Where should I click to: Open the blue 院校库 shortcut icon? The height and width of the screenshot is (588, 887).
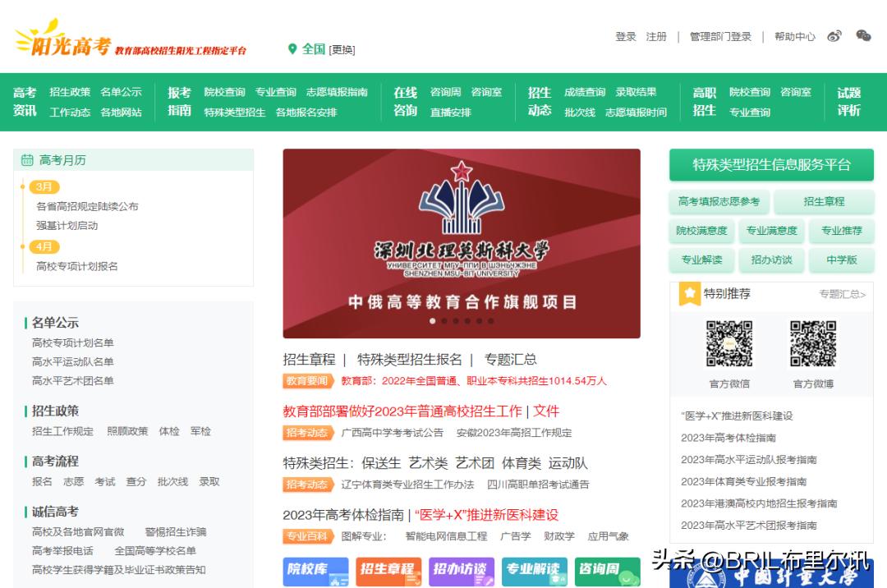pyautogui.click(x=315, y=572)
